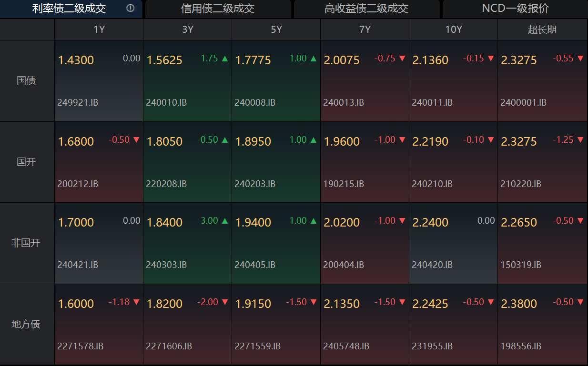Click the 1.9400 yield in 非国开 5Y
This screenshot has height=366, width=588.
point(253,223)
